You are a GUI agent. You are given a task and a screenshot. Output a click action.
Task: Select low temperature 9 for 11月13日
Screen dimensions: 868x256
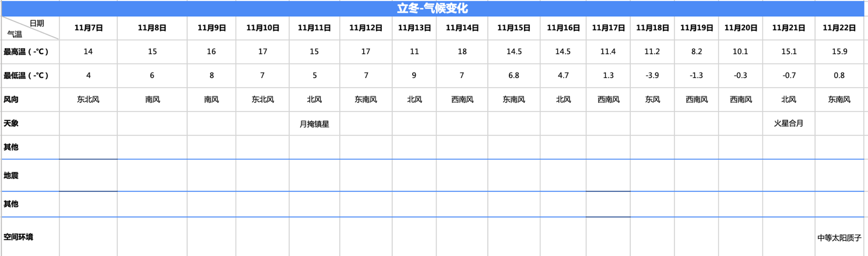(x=414, y=76)
